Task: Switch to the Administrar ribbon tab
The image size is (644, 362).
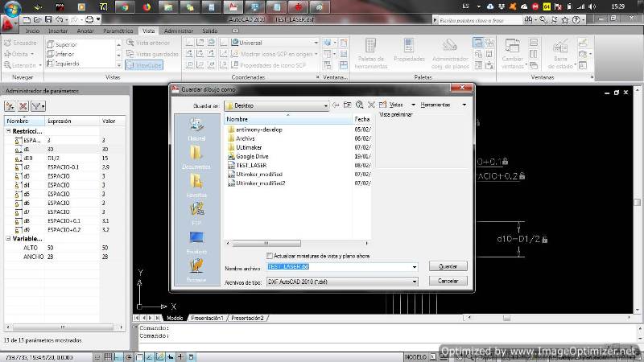Action: click(x=179, y=31)
